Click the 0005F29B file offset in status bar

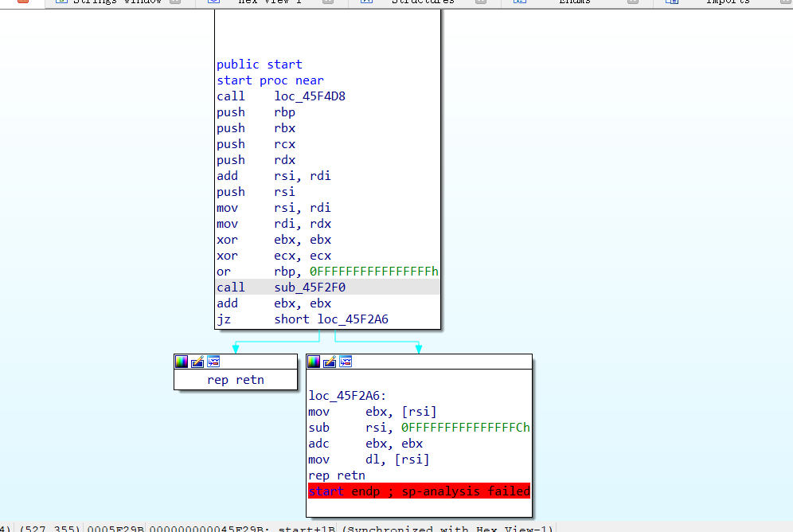pos(115,529)
